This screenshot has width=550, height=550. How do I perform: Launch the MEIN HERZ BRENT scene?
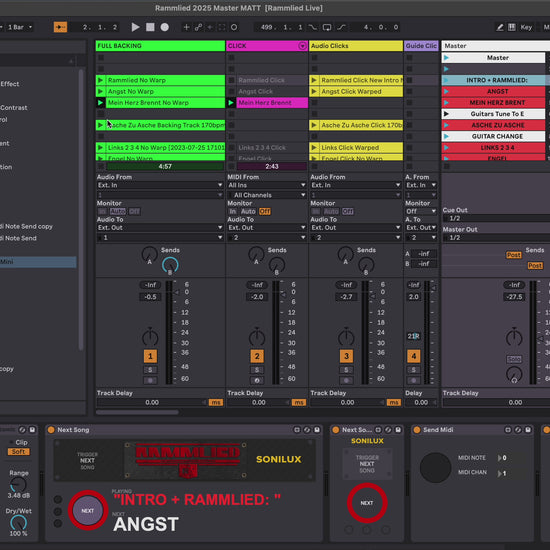click(446, 103)
